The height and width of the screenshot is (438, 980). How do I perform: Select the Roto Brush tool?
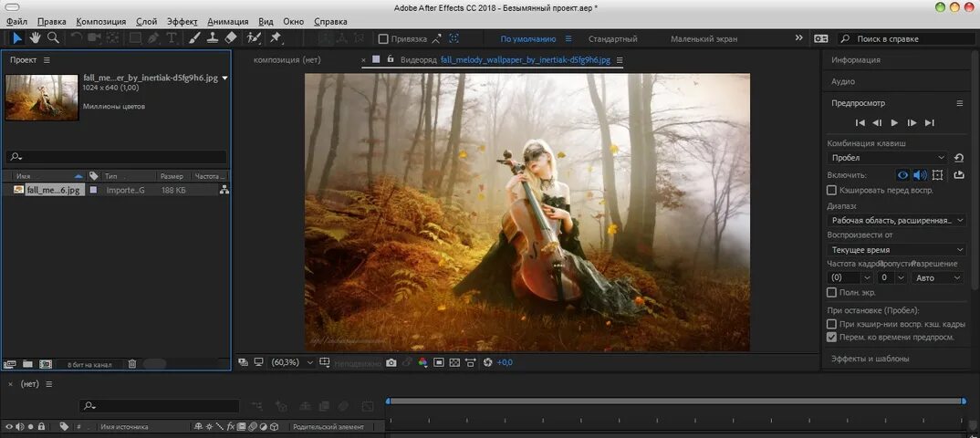pyautogui.click(x=253, y=37)
